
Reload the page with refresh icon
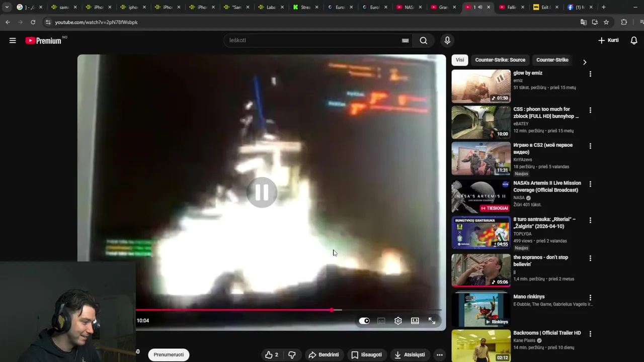click(x=33, y=22)
